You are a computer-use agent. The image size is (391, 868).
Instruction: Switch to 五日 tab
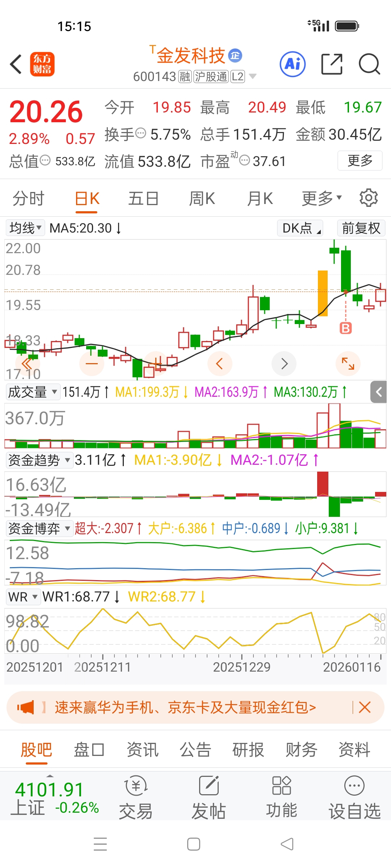click(x=143, y=198)
